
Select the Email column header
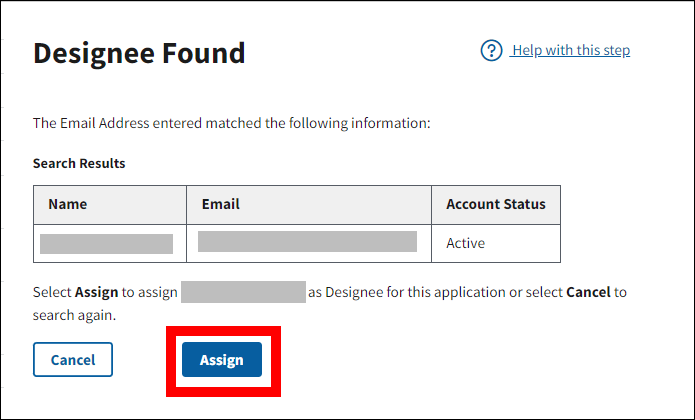(x=221, y=204)
